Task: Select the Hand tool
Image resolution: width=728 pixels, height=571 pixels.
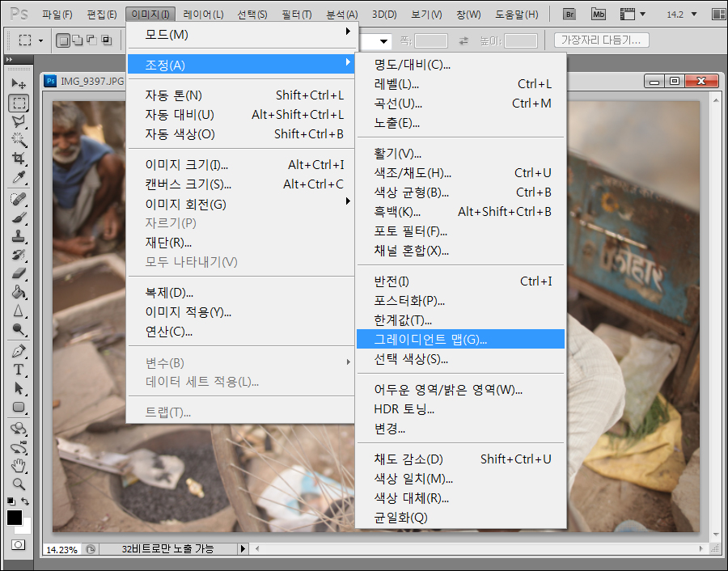Action: coord(19,466)
